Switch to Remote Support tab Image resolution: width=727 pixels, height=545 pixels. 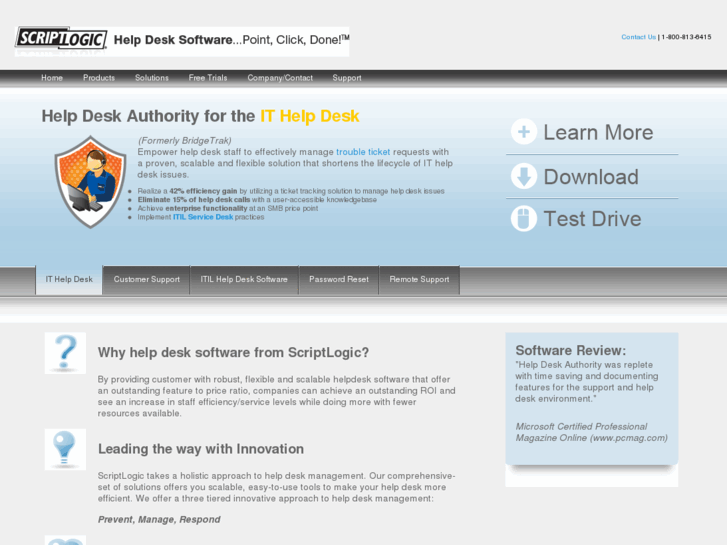pos(419,280)
